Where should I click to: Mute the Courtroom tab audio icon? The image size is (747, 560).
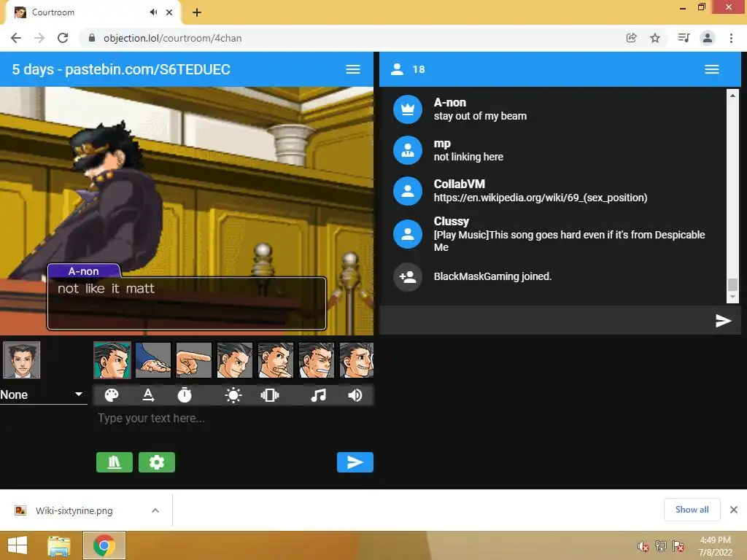coord(153,12)
